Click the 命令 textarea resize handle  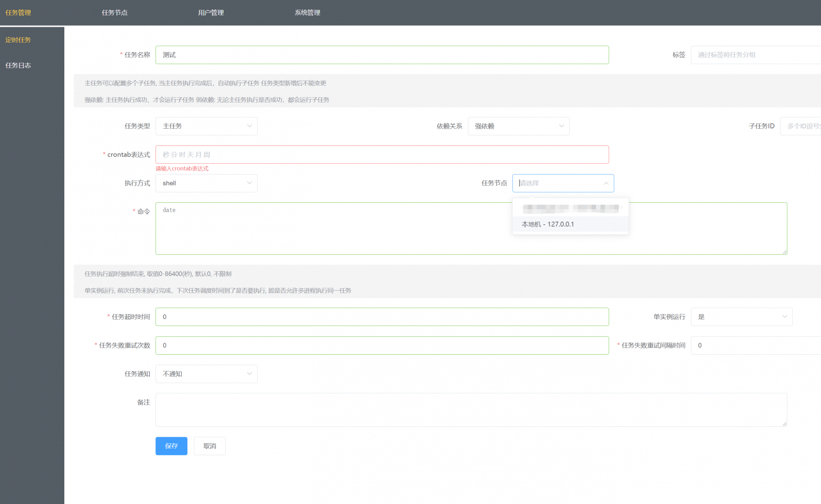(x=784, y=252)
